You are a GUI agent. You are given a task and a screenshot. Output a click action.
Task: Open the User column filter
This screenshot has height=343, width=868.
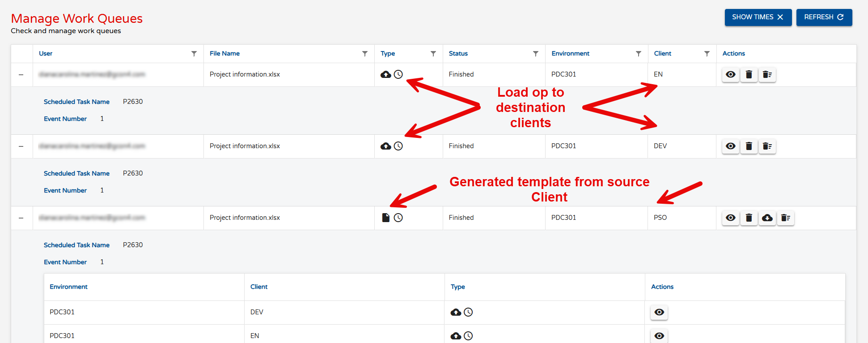[194, 54]
